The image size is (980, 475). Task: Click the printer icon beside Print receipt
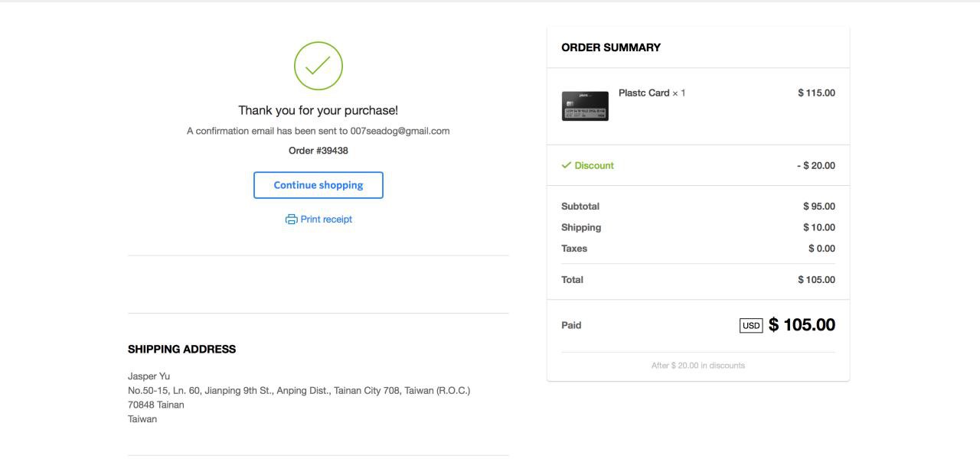pos(291,220)
